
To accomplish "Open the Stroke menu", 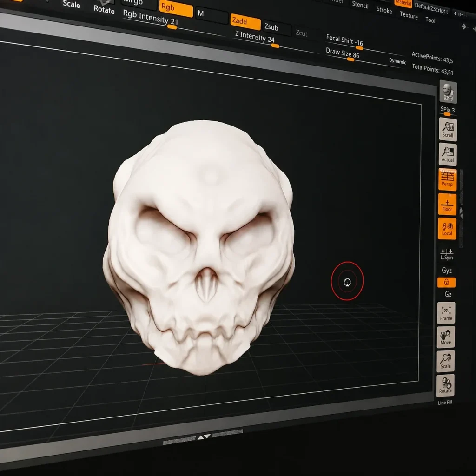I will (x=384, y=10).
